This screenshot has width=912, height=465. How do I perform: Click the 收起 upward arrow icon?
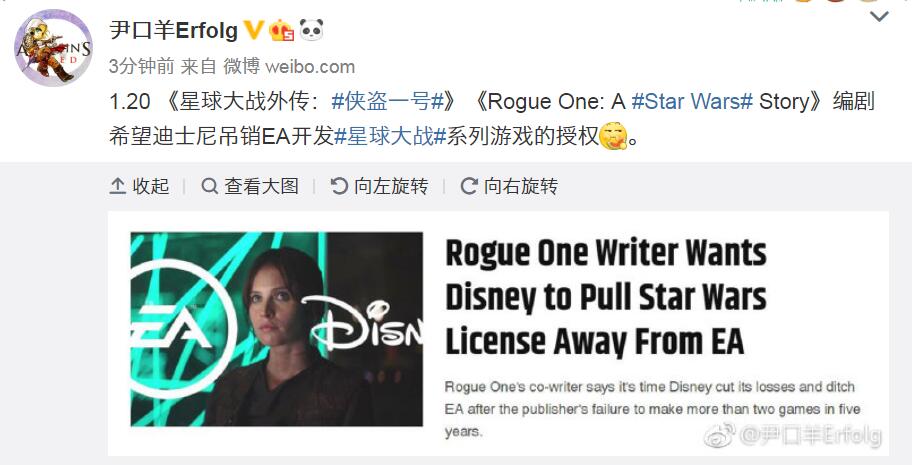pyautogui.click(x=117, y=186)
